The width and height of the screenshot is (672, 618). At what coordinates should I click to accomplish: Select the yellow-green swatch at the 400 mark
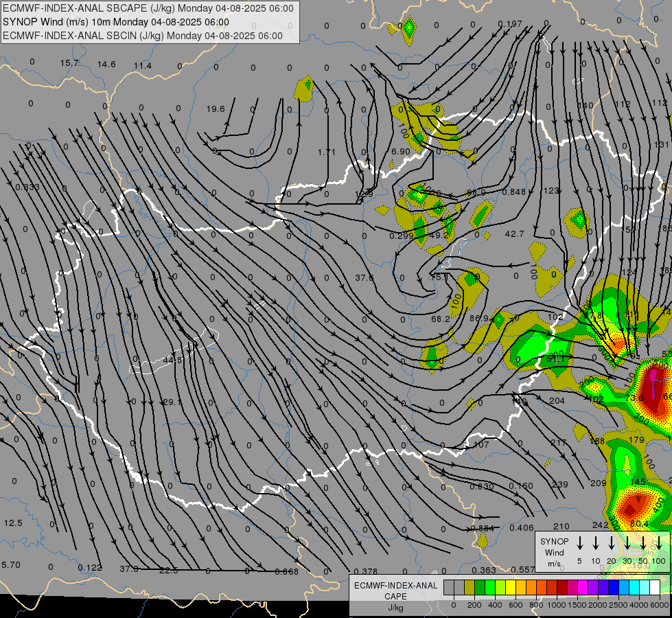[500, 587]
